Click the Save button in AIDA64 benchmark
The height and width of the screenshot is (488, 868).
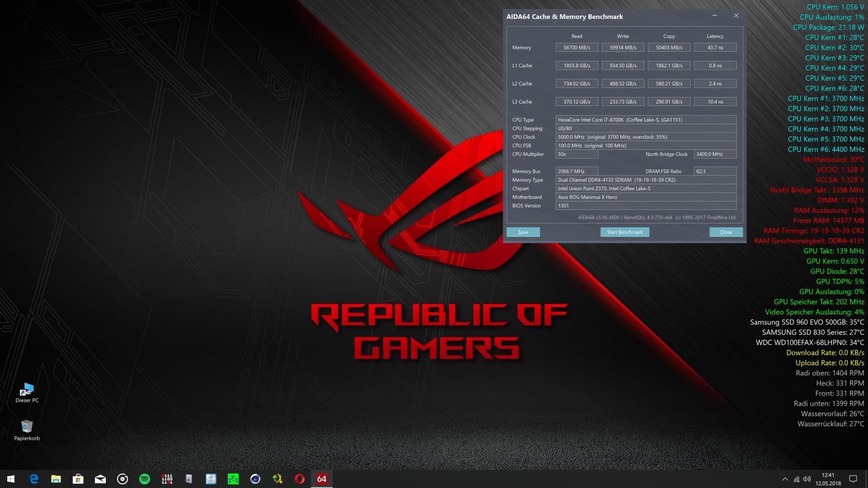523,232
